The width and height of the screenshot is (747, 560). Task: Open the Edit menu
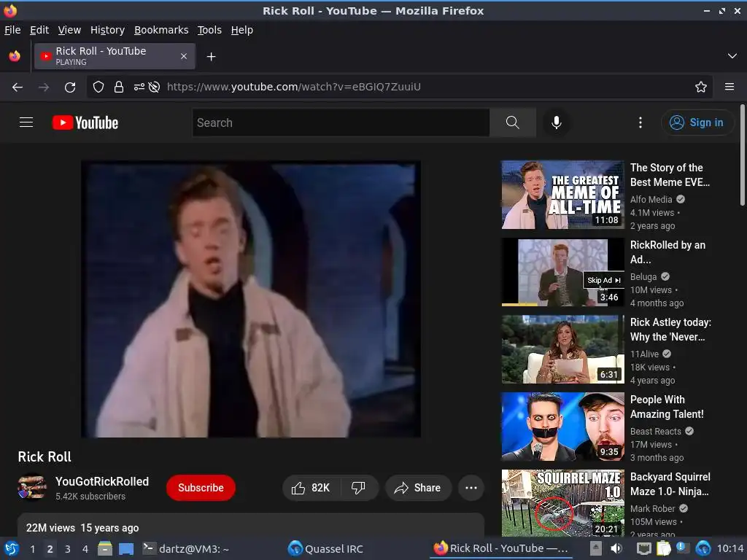point(39,30)
